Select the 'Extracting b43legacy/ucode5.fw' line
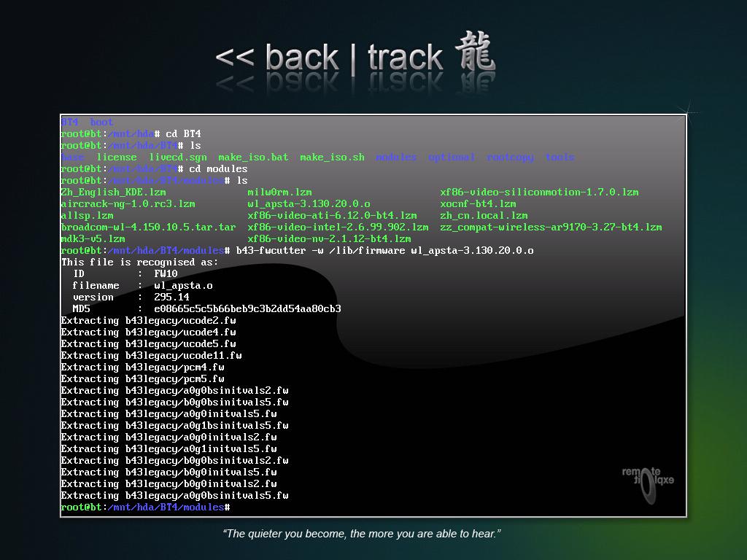This screenshot has height=560, width=747. 149,344
